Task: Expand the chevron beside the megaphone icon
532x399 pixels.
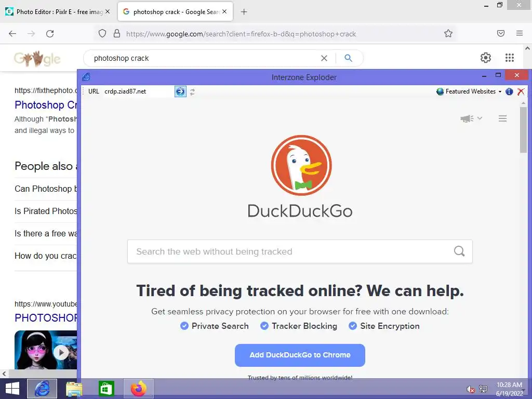Action: pyautogui.click(x=480, y=118)
